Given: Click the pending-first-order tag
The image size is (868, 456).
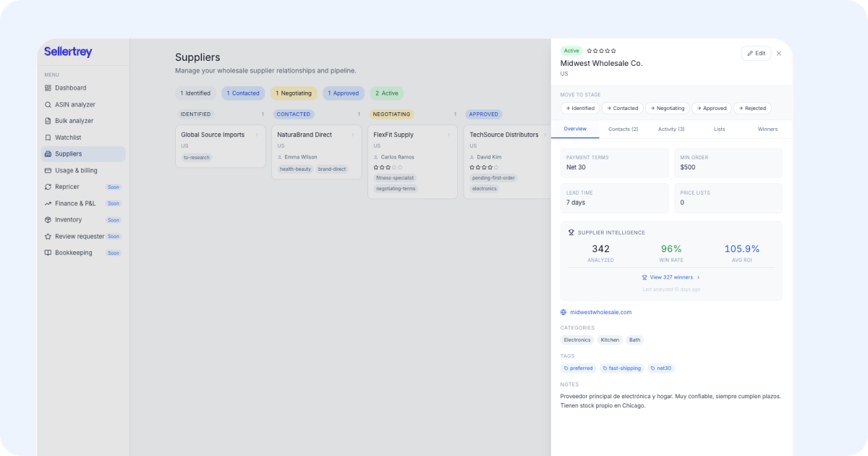Looking at the screenshot, I should [493, 177].
